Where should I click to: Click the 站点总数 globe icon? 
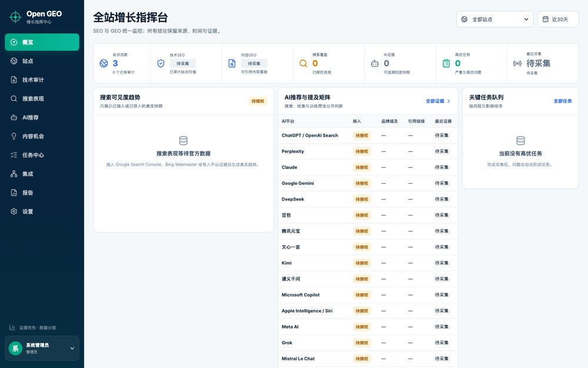coord(104,63)
